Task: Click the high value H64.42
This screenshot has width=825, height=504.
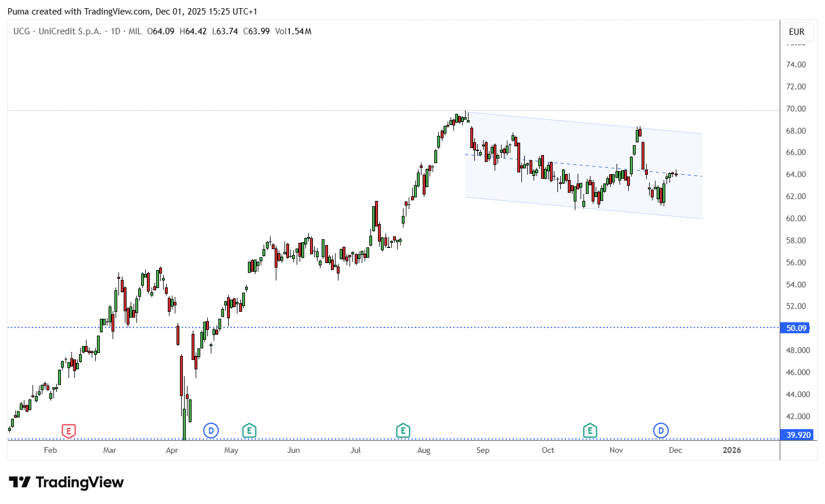Action: coord(193,31)
